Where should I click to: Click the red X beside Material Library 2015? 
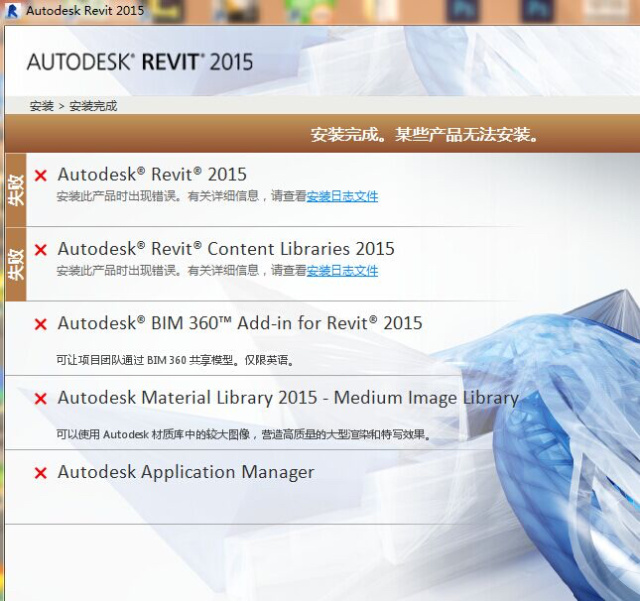coord(41,399)
